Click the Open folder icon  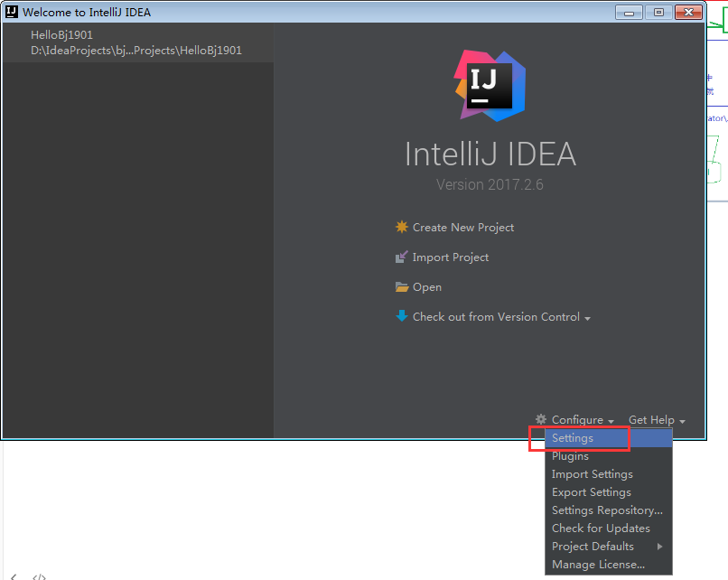pos(402,287)
